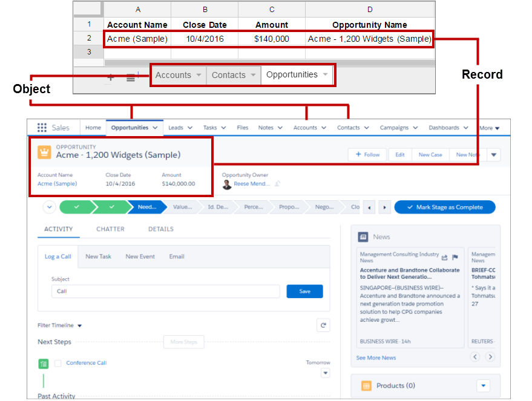The height and width of the screenshot is (401, 532).
Task: Share the Accenture news article
Action: tap(444, 257)
